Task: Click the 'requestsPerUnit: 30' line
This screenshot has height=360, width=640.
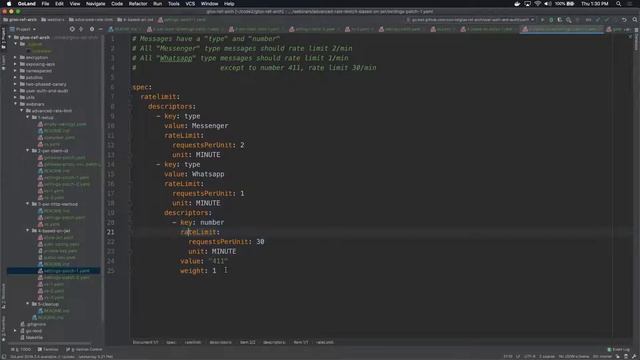Action: 226,242
